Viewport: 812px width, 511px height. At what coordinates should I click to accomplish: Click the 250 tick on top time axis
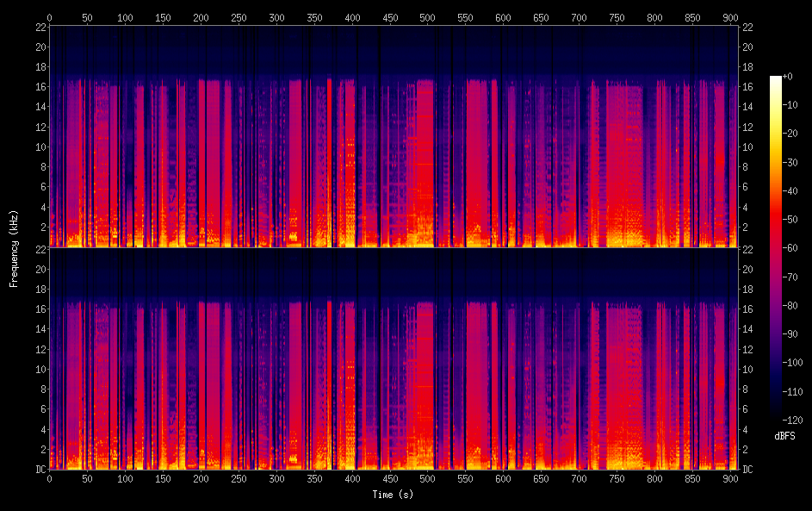pyautogui.click(x=239, y=17)
